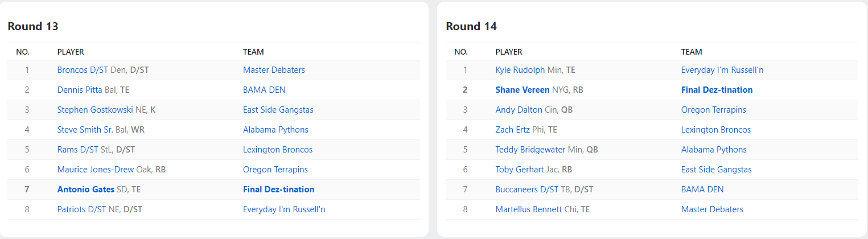Open Lexington Broncos team in Round 14
Viewport: 868px width, 239px height.
coord(715,130)
